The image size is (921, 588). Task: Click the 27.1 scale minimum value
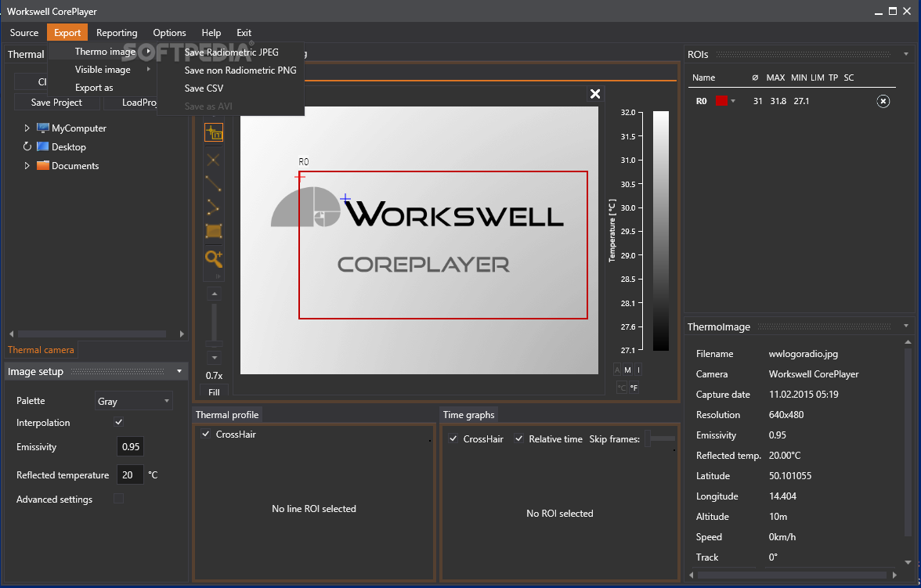point(627,350)
